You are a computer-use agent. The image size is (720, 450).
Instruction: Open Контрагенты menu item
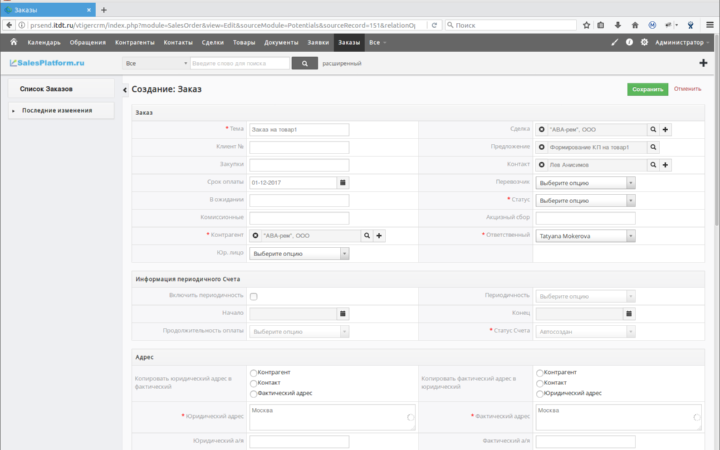135,42
